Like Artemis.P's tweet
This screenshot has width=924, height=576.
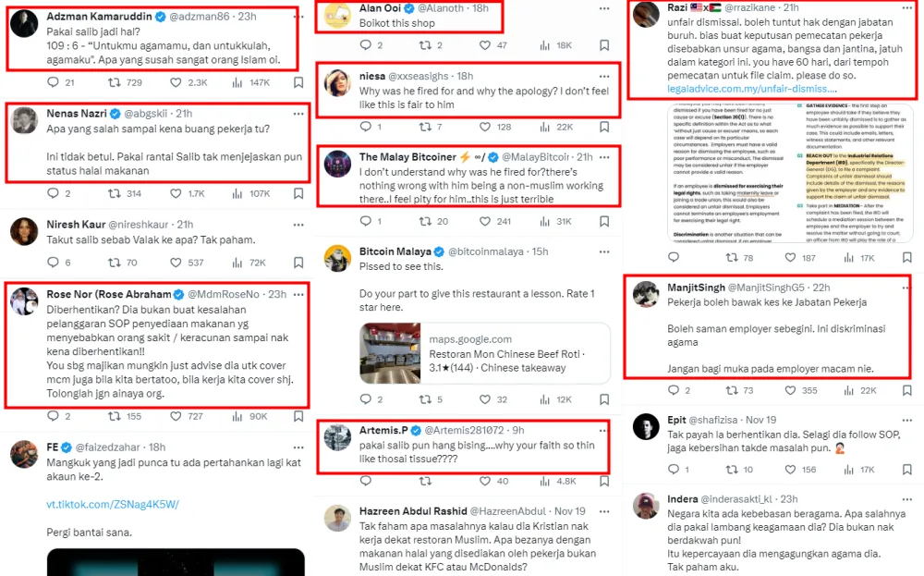pyautogui.click(x=485, y=481)
